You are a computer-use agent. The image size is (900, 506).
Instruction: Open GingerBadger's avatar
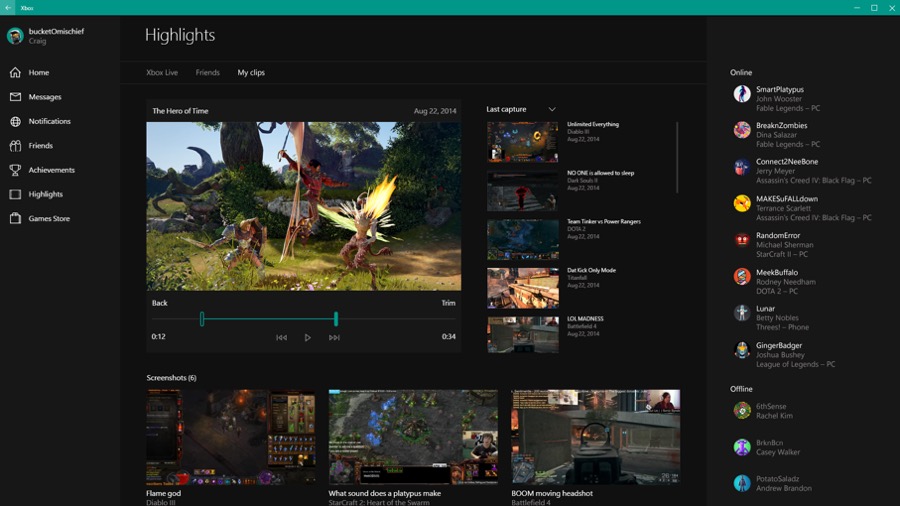[x=742, y=349]
